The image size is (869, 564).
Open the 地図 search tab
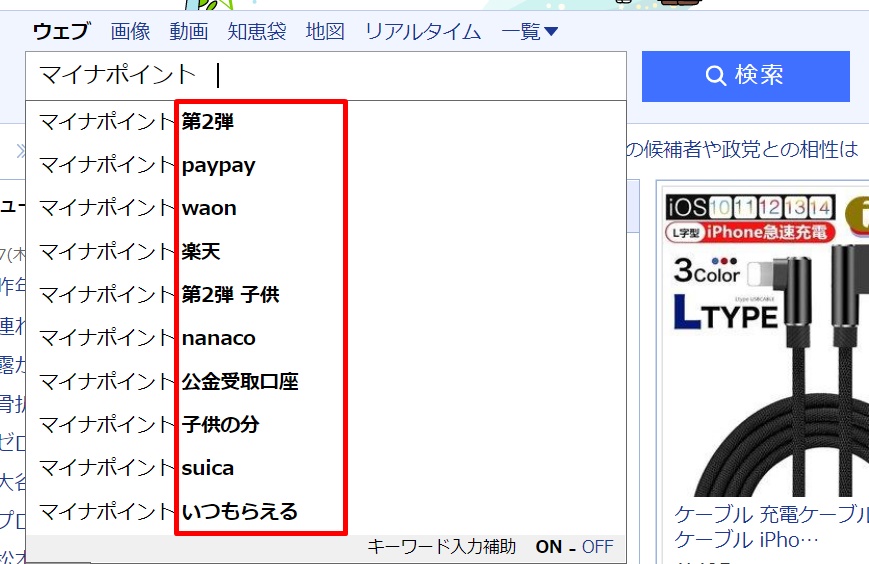pos(325,31)
